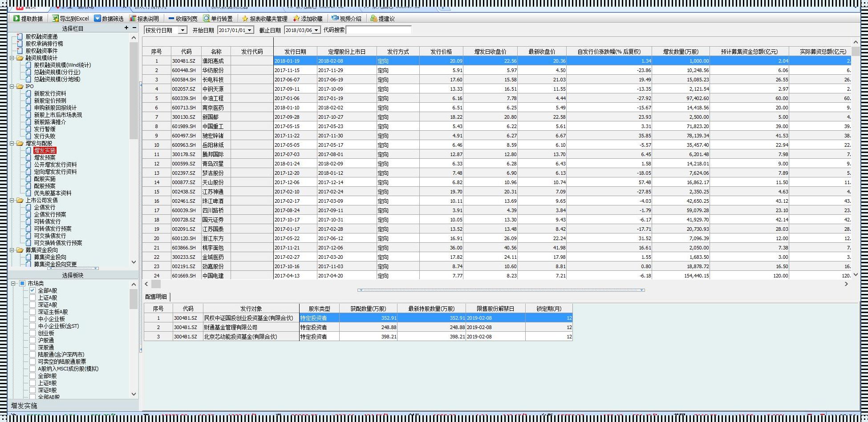Click the 提建议 person icon
This screenshot has height=422, width=868.
374,19
